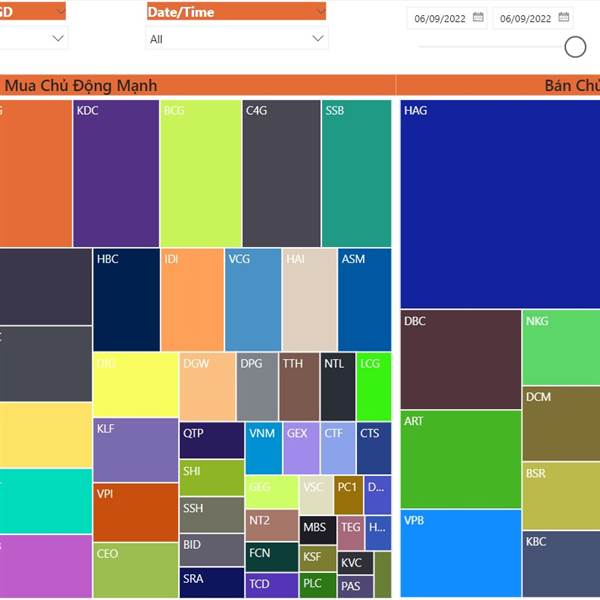This screenshot has height=600, width=600.
Task: Select the LCG treemap block
Action: [374, 386]
